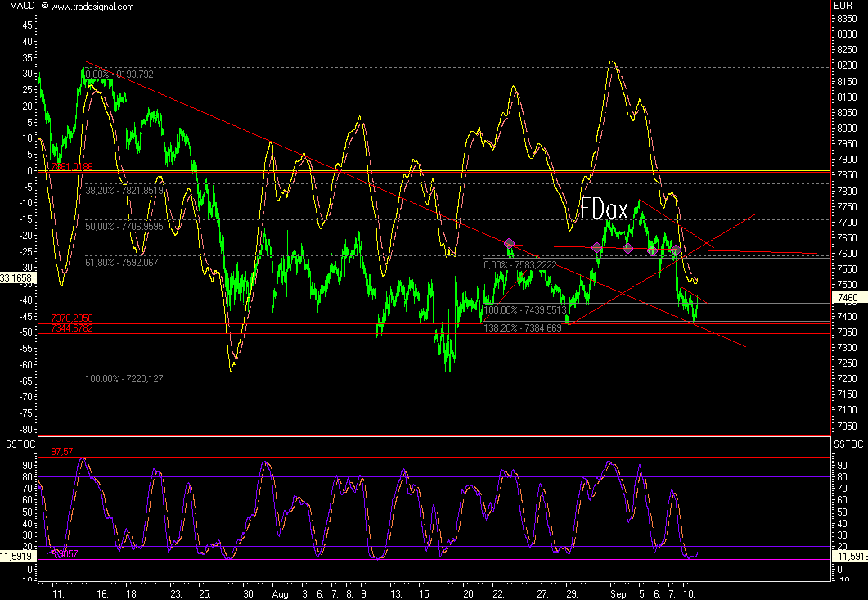
Task: Click the 7050 price axis value
Action: [847, 426]
